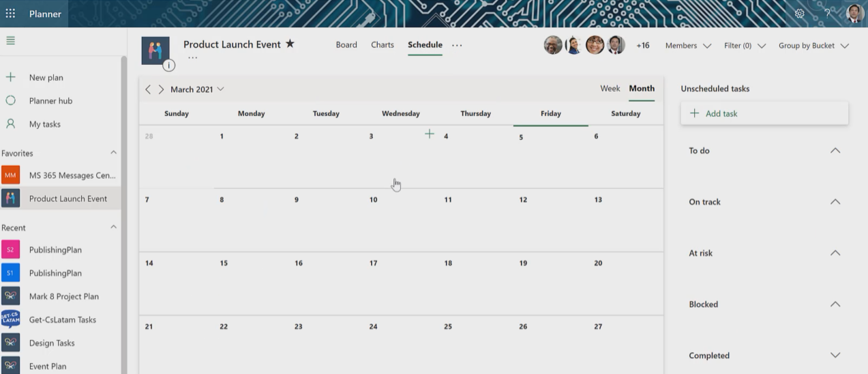
Task: Go to next month arrow
Action: (x=161, y=89)
